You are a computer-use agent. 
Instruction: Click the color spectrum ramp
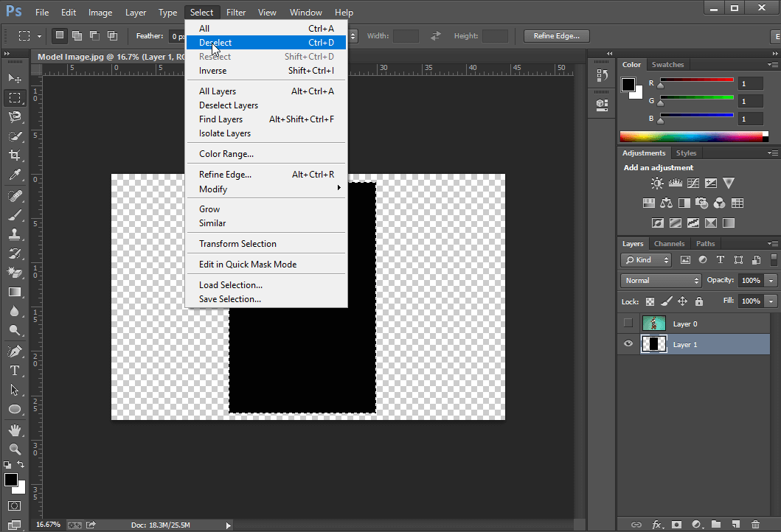690,136
